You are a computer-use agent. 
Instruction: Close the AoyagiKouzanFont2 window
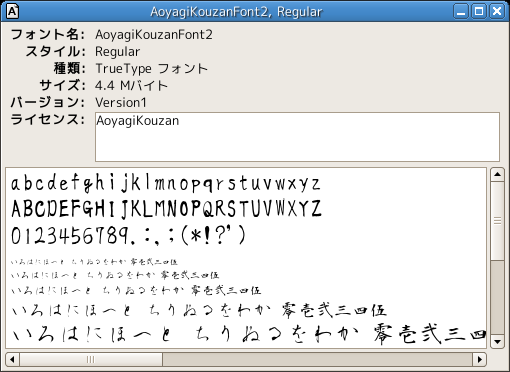497,11
